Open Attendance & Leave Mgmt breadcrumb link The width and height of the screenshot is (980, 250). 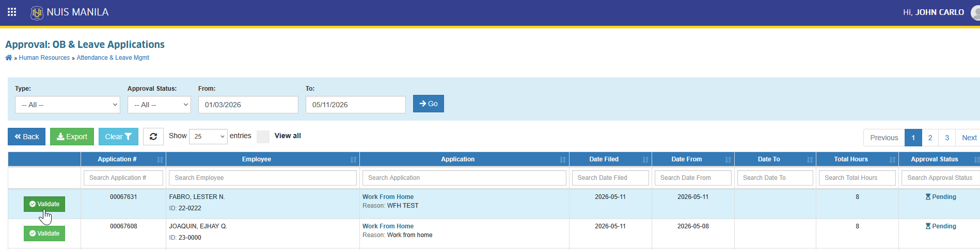(113, 58)
